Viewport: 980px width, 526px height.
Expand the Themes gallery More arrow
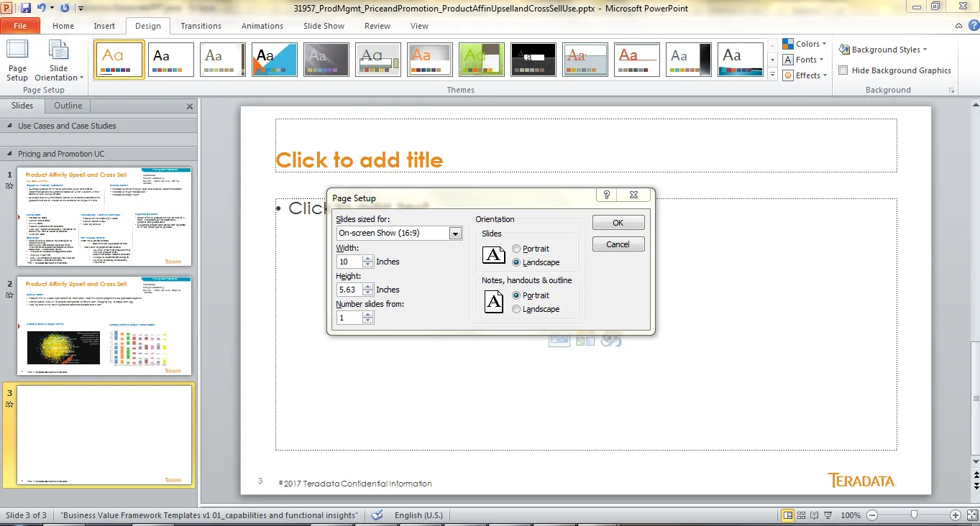click(772, 75)
